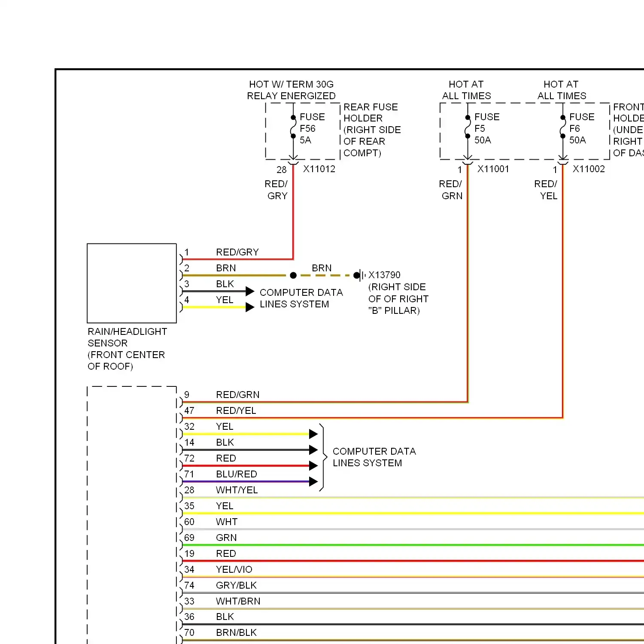This screenshot has height=644, width=644.
Task: Click the pin 74 GRY/BLK wire label
Action: 236,585
